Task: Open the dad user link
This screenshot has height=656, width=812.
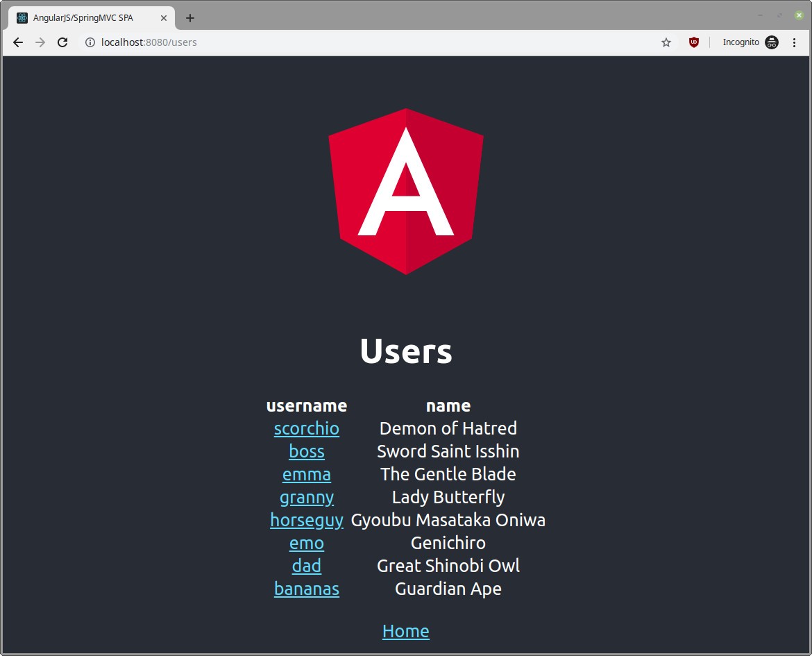Action: click(x=307, y=566)
